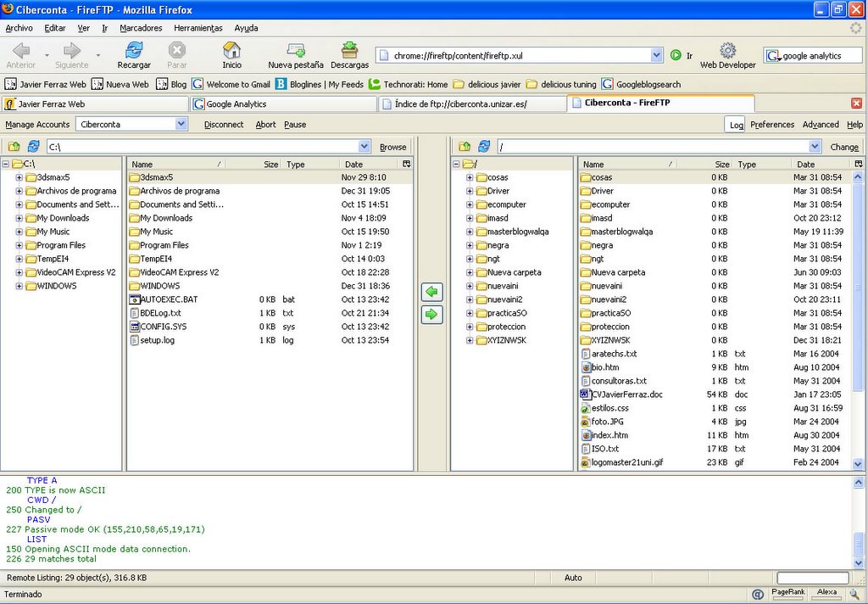The height and width of the screenshot is (604, 868).
Task: Expand the remote cosas tree folder
Action: pos(470,177)
